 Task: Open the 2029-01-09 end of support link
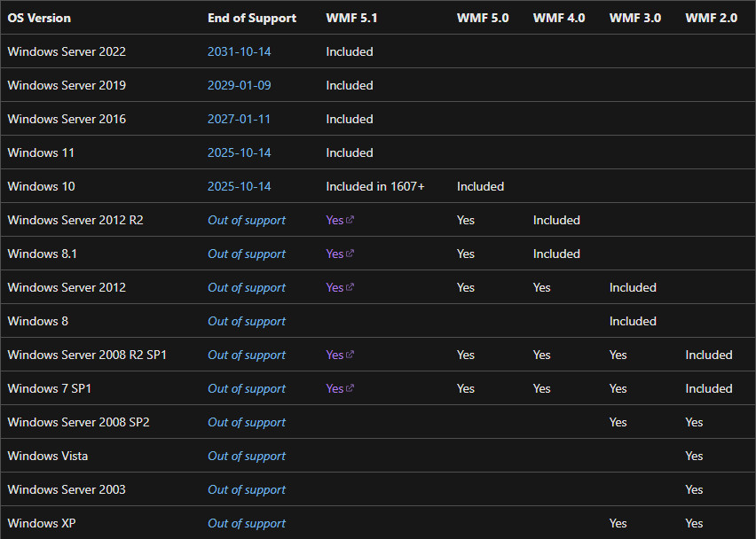240,85
